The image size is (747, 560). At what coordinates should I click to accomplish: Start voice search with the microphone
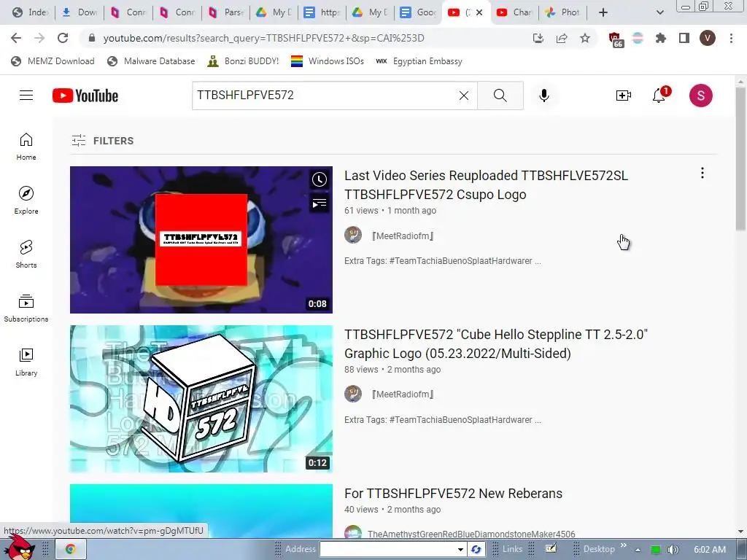(543, 96)
